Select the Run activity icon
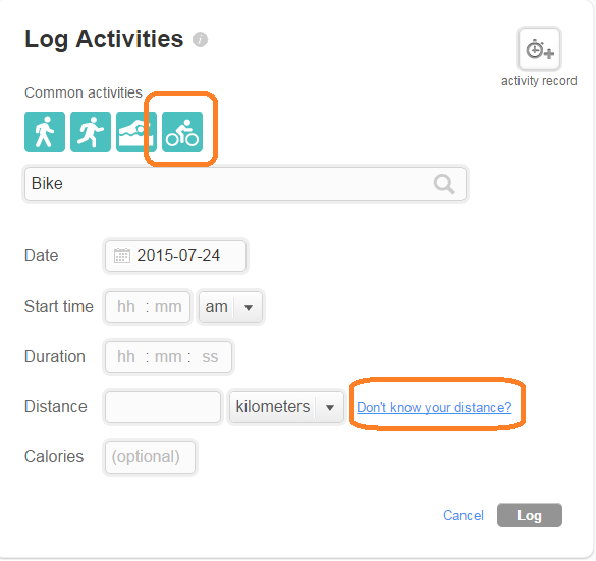This screenshot has width=596, height=561. (x=90, y=132)
